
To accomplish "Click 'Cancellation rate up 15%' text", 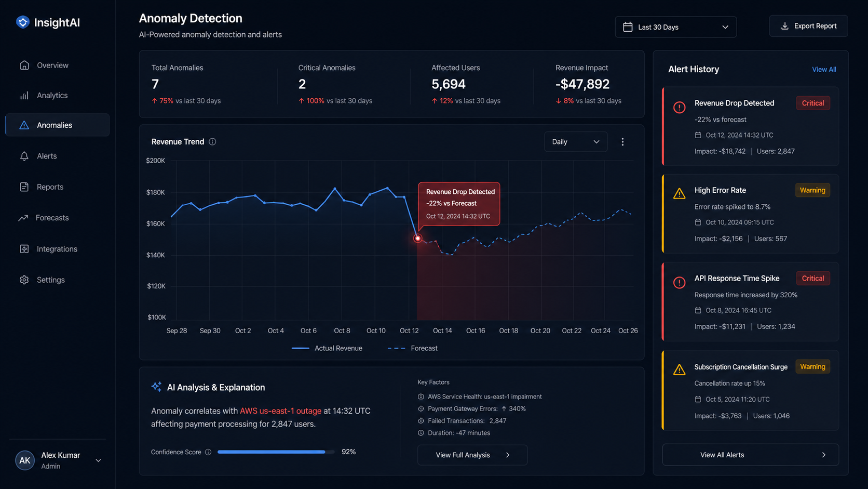I will tap(730, 384).
